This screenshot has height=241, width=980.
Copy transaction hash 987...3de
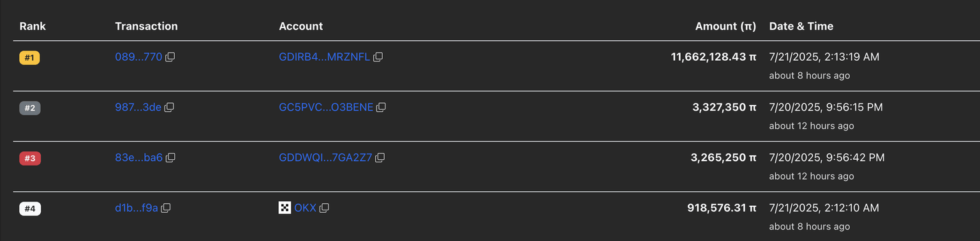pyautogui.click(x=169, y=107)
